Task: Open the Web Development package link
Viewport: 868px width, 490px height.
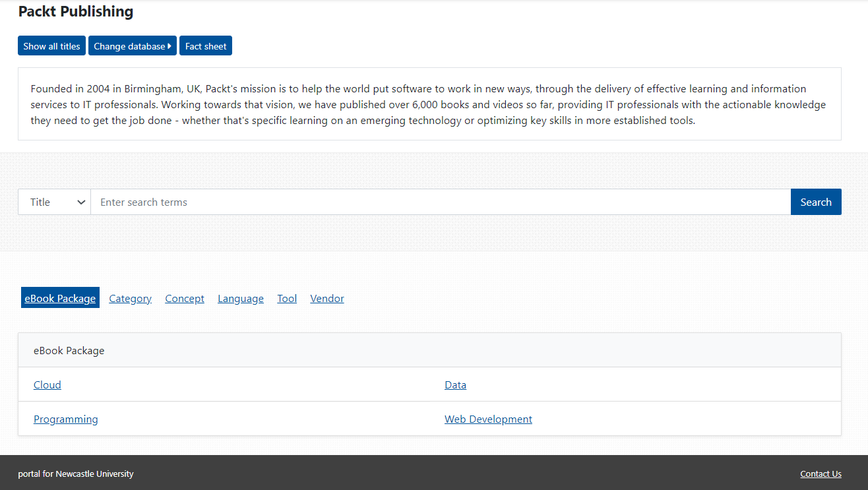Action: coord(488,419)
